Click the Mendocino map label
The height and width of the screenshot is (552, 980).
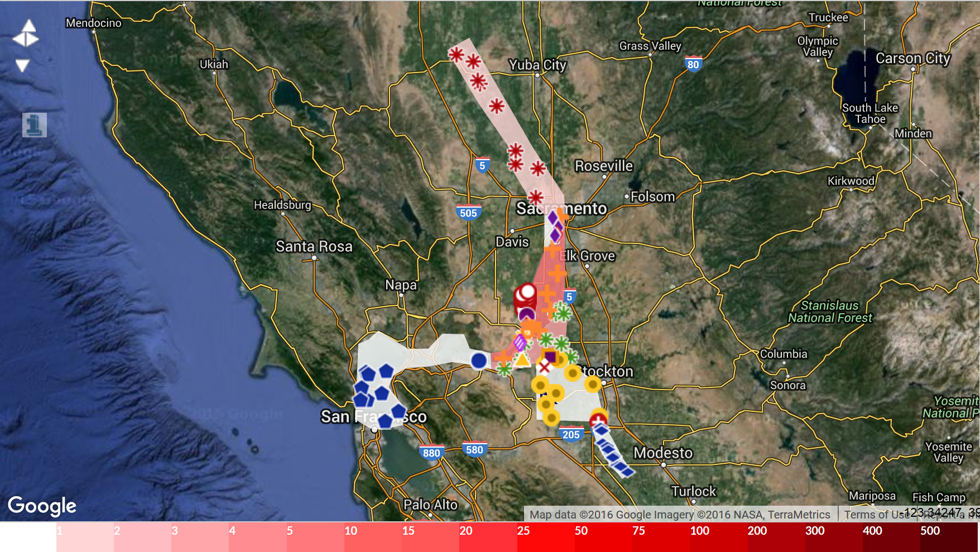pyautogui.click(x=93, y=23)
